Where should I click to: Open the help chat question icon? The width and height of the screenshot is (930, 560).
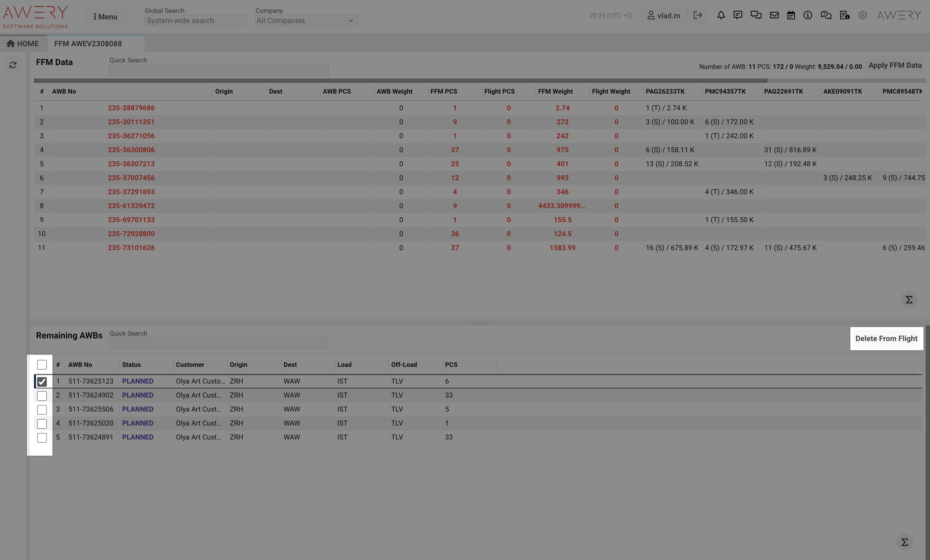tap(826, 16)
